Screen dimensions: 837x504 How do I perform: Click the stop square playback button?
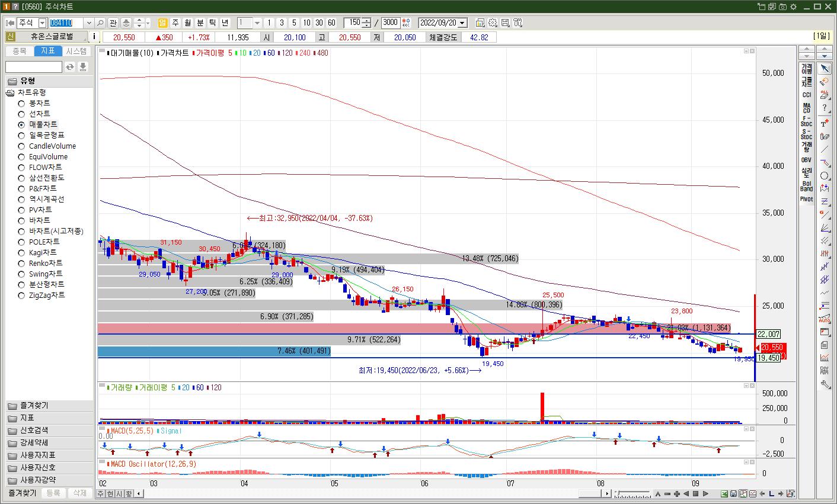coord(695,494)
